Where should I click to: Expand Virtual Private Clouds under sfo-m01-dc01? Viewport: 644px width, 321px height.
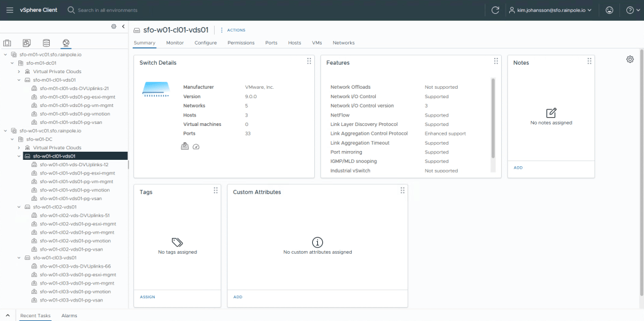pyautogui.click(x=19, y=72)
